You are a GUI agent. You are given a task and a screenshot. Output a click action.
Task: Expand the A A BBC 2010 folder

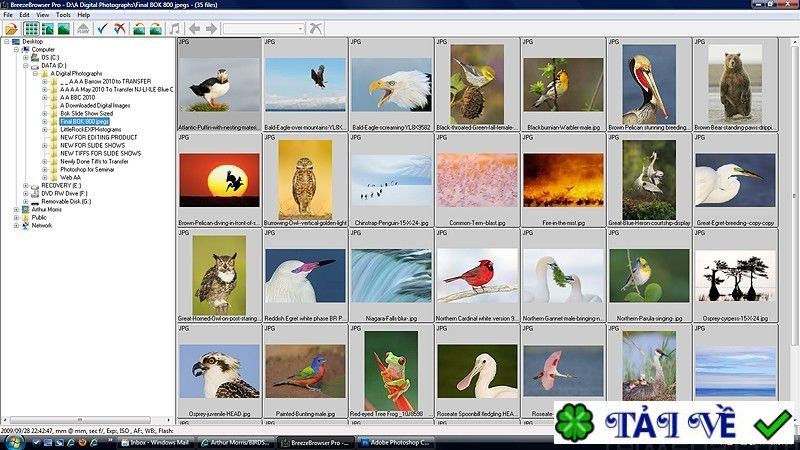tap(44, 97)
